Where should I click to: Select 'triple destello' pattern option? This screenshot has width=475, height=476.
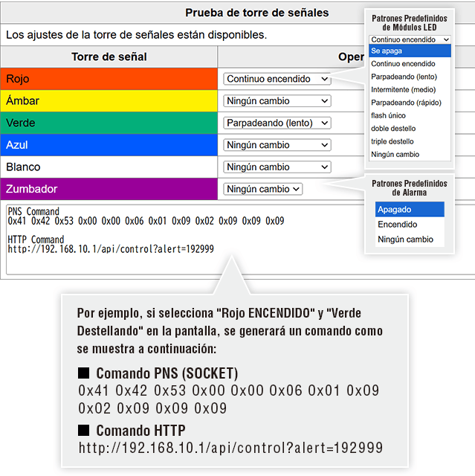pyautogui.click(x=410, y=141)
